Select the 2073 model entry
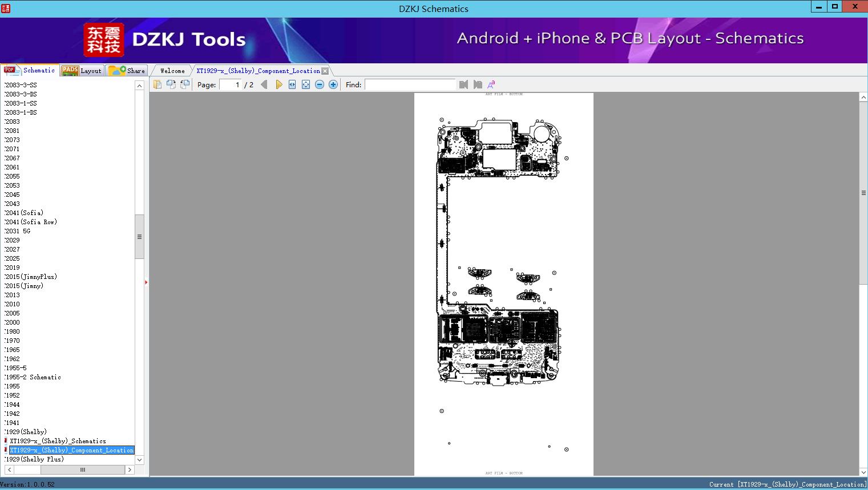Image resolution: width=868 pixels, height=490 pixels. coord(12,140)
